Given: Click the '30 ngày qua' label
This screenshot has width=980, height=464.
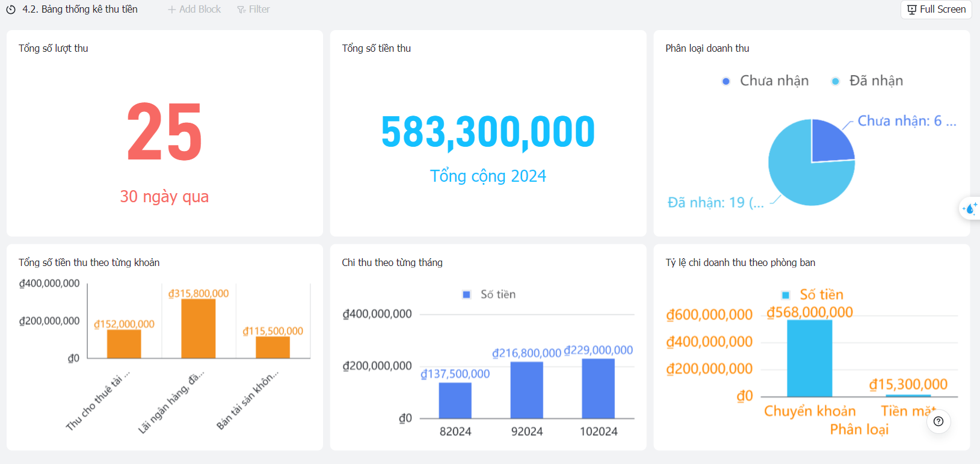Looking at the screenshot, I should tap(164, 196).
